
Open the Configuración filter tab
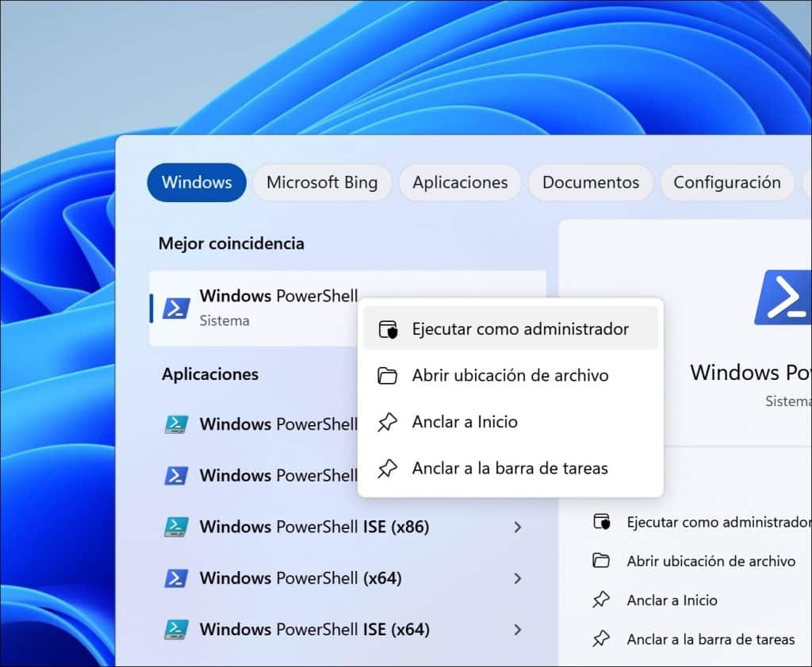tap(726, 182)
